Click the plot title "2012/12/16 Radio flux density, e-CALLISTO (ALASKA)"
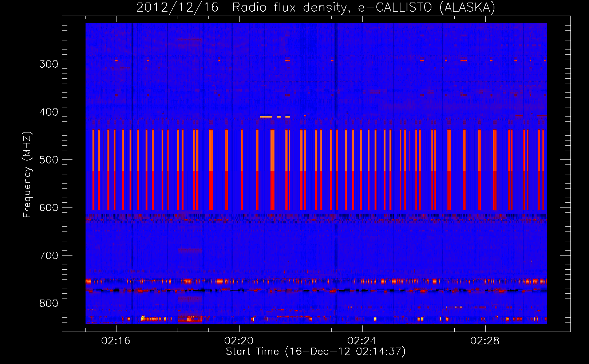Viewport: 589px width, 364px height. coord(316,7)
